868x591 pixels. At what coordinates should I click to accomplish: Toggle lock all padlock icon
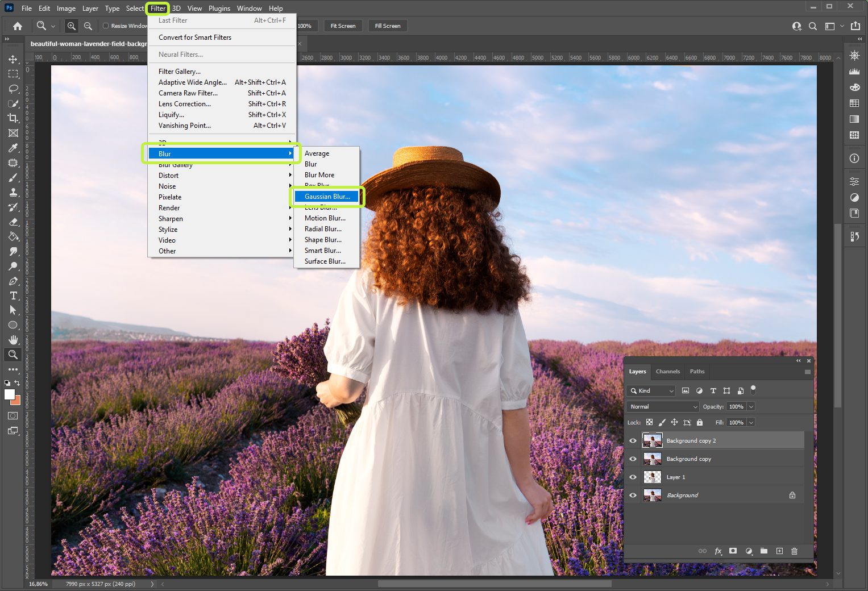[x=700, y=422]
